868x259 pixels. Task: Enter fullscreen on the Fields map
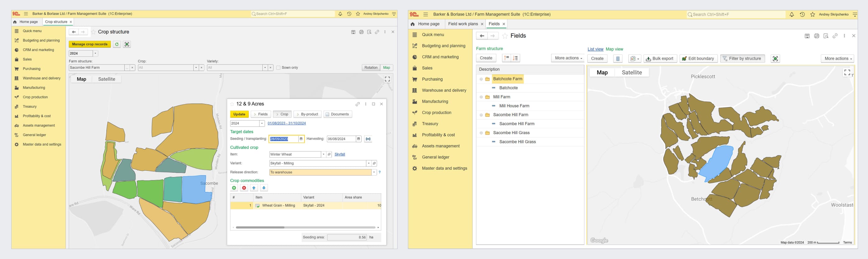pos(847,73)
